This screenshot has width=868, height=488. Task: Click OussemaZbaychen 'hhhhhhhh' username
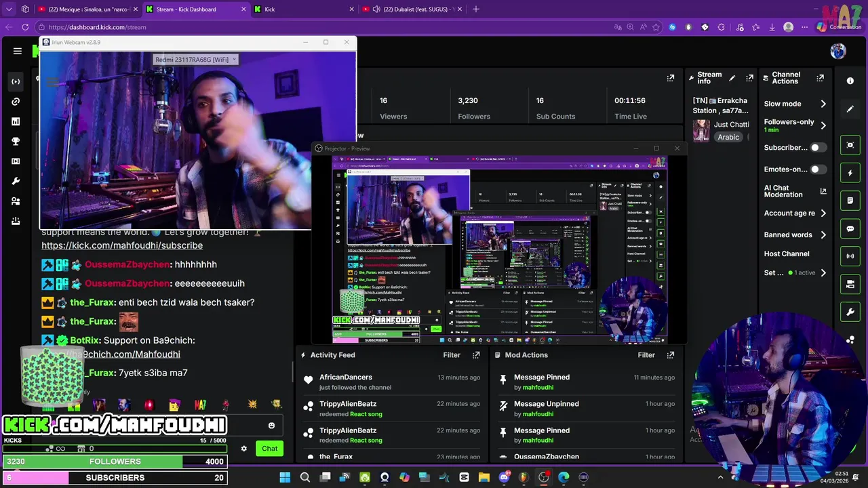point(127,264)
